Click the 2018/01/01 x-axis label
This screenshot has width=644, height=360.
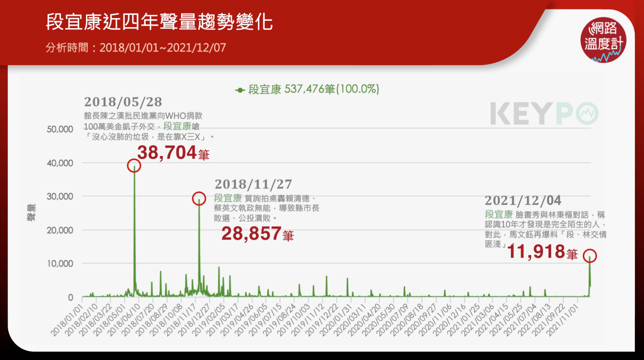(x=67, y=320)
